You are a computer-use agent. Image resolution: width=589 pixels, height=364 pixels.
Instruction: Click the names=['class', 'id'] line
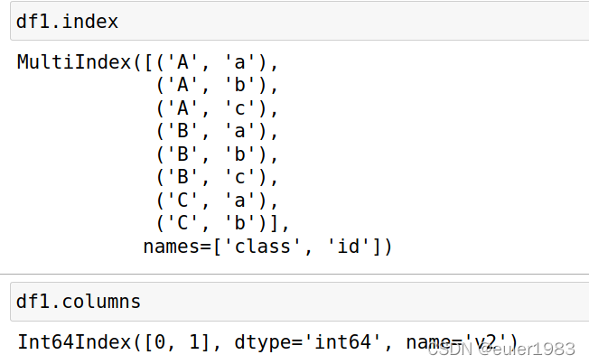(x=267, y=247)
